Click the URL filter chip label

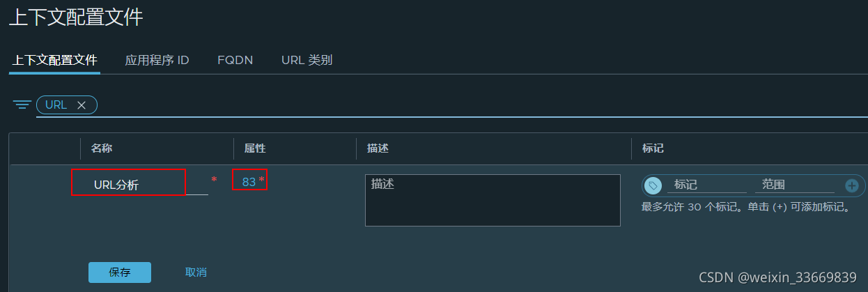point(56,105)
